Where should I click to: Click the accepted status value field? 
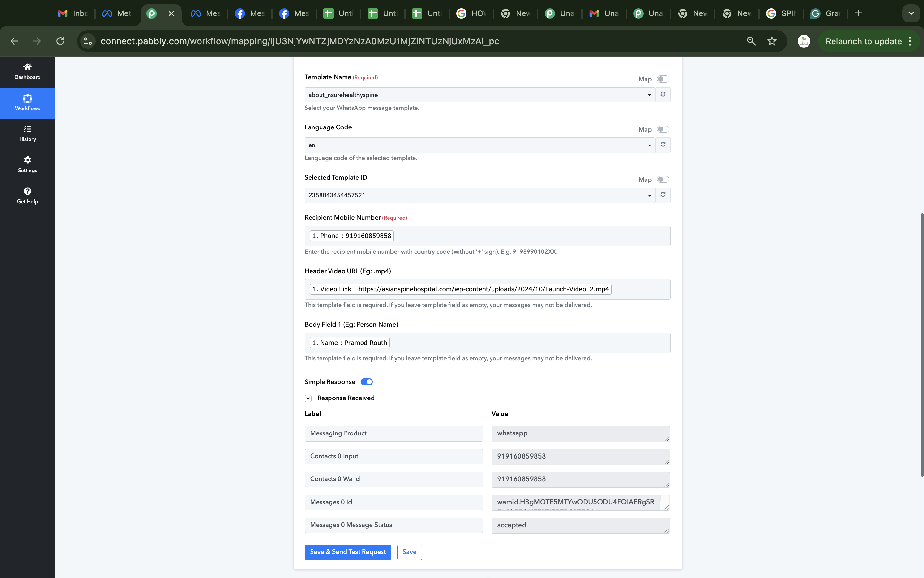coord(580,525)
